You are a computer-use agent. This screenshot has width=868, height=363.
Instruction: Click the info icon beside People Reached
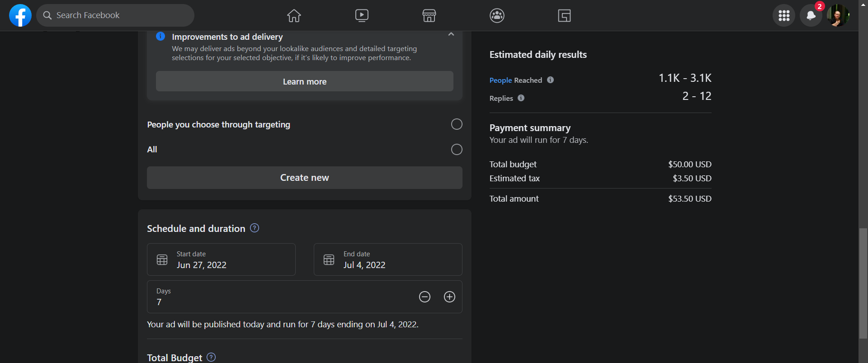(x=550, y=80)
